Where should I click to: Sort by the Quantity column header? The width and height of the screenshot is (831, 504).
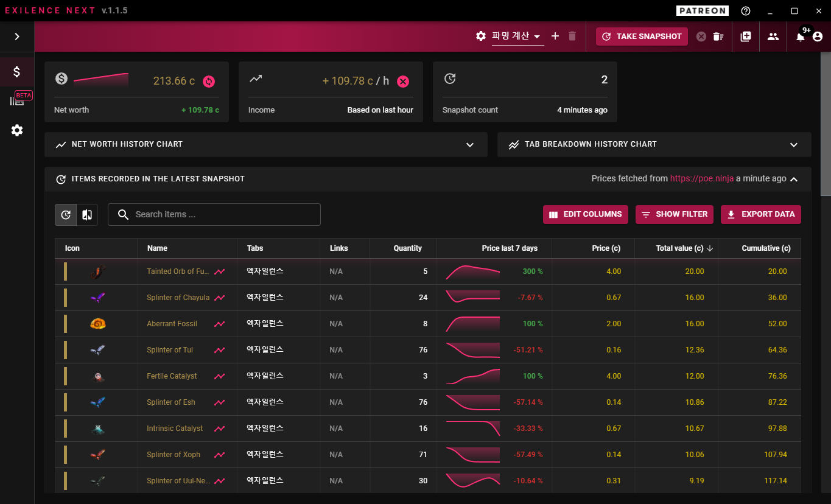[x=407, y=248]
